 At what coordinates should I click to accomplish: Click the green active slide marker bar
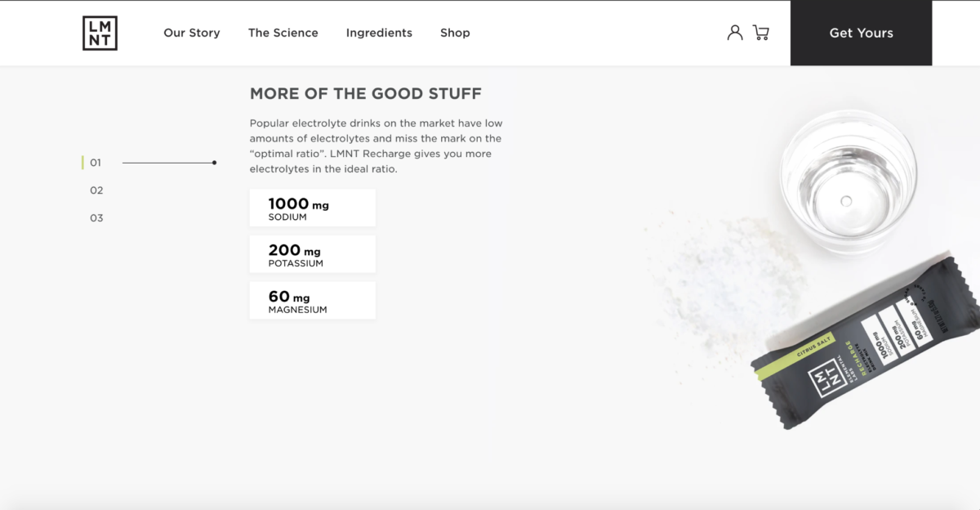(x=82, y=163)
